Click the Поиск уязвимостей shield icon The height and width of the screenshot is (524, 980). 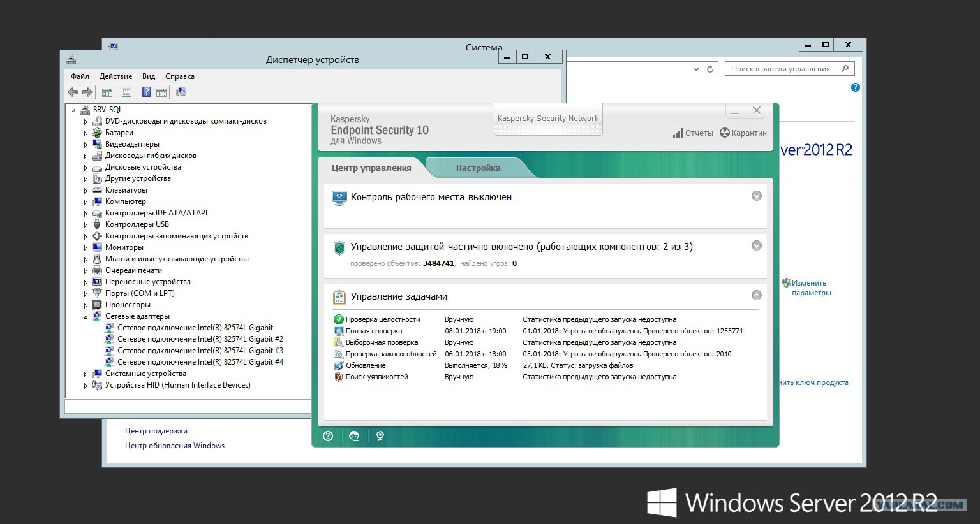339,377
